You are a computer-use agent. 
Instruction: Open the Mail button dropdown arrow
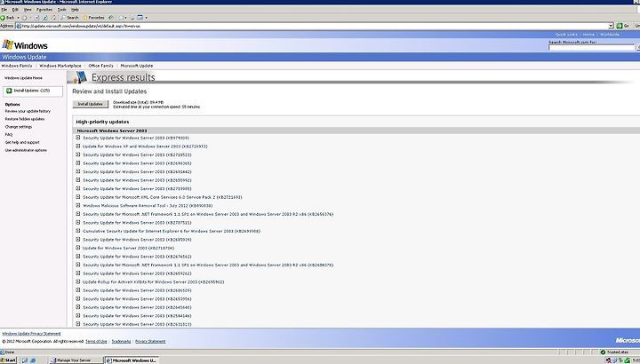125,18
